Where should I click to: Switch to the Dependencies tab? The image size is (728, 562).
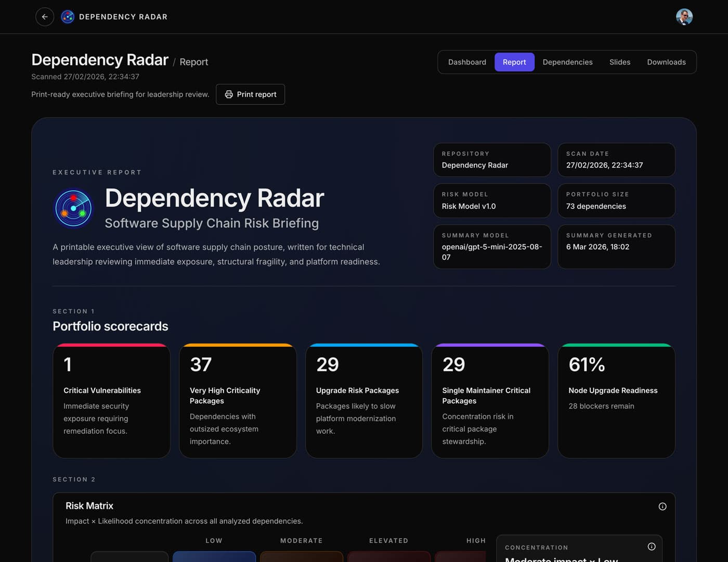click(x=567, y=62)
